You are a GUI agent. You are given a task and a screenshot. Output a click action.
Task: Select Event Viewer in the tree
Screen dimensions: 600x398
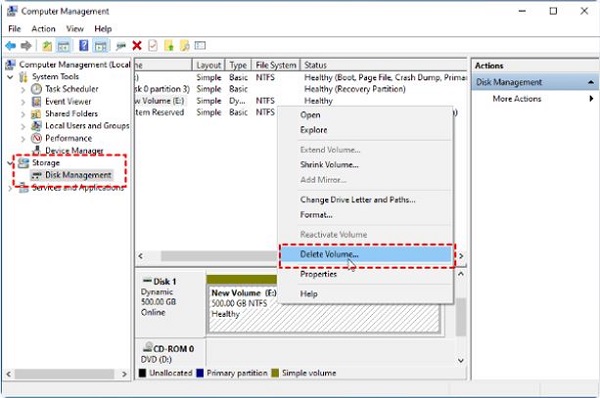point(68,101)
